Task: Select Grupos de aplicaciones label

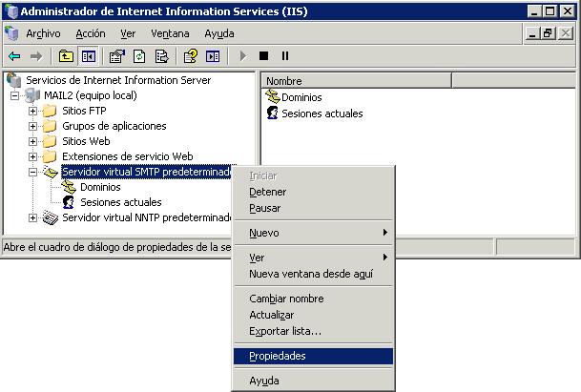Action: point(114,126)
